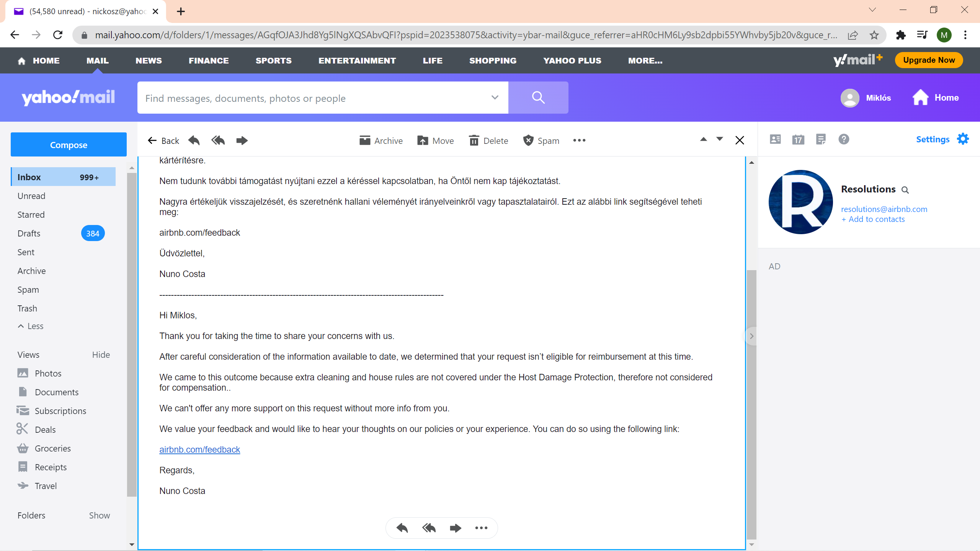Screen dimensions: 980x551
Task: Open the airbnb.com/feedback link
Action: tap(199, 450)
